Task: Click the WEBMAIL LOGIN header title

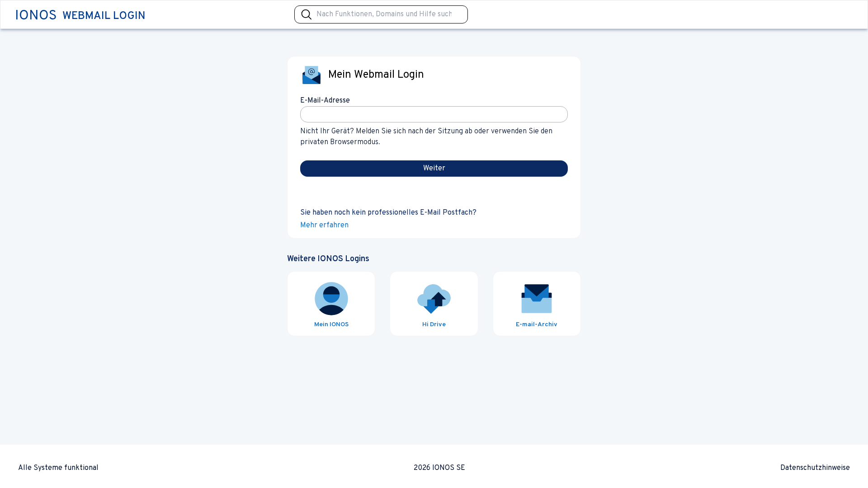Action: click(104, 16)
